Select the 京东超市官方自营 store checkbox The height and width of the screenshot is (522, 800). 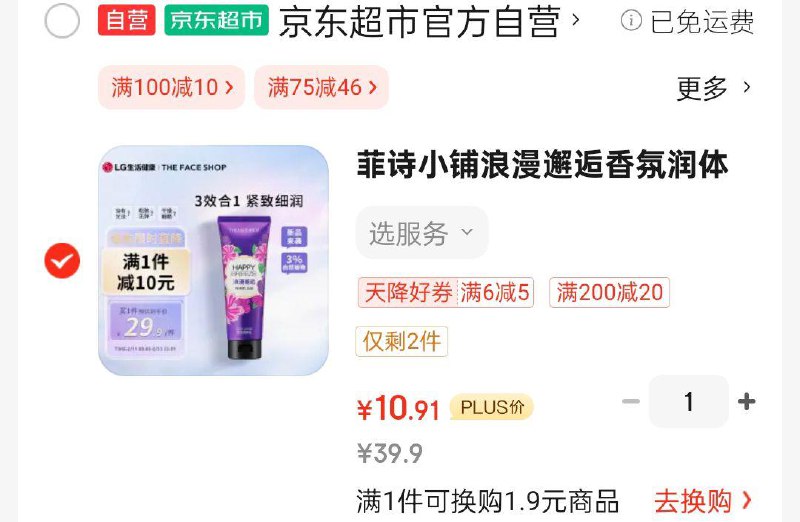tap(62, 21)
